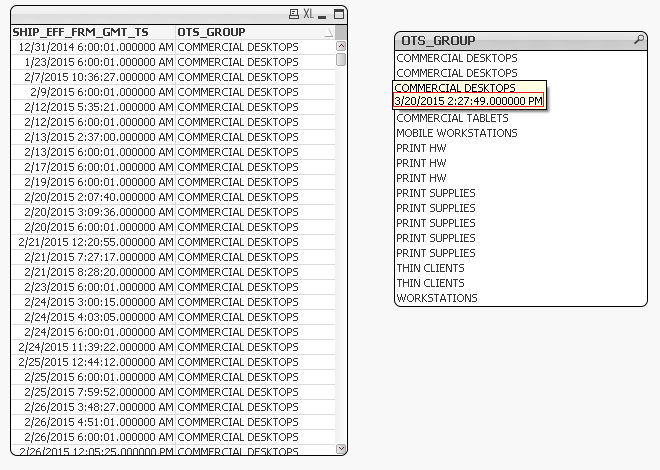Select MOBILE WORKSTATIONS in list box
The width and height of the screenshot is (660, 470).
point(457,133)
